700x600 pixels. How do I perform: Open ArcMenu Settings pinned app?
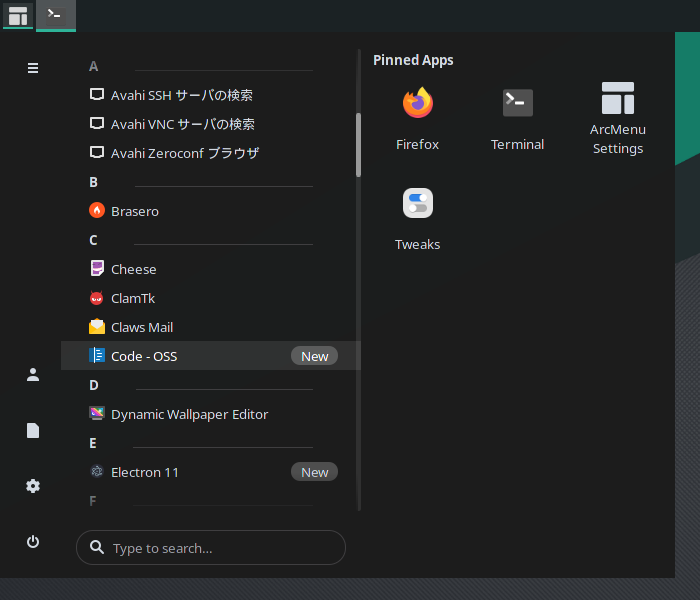(617, 119)
